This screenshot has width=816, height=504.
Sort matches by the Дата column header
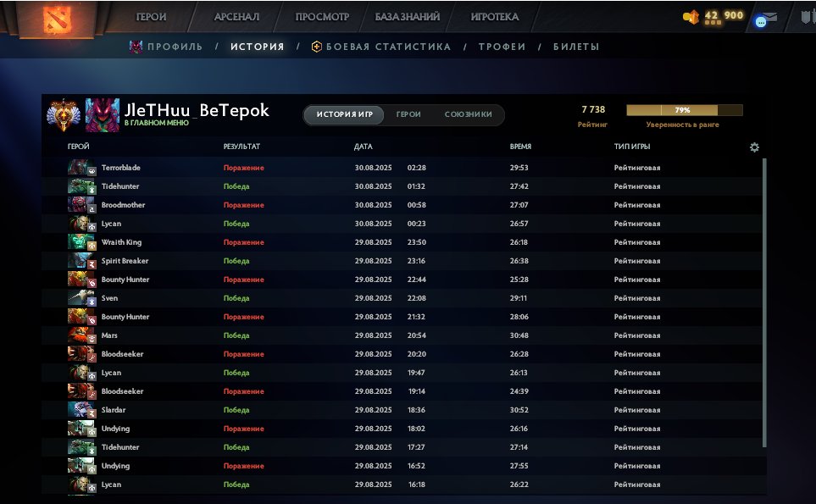[x=363, y=147]
